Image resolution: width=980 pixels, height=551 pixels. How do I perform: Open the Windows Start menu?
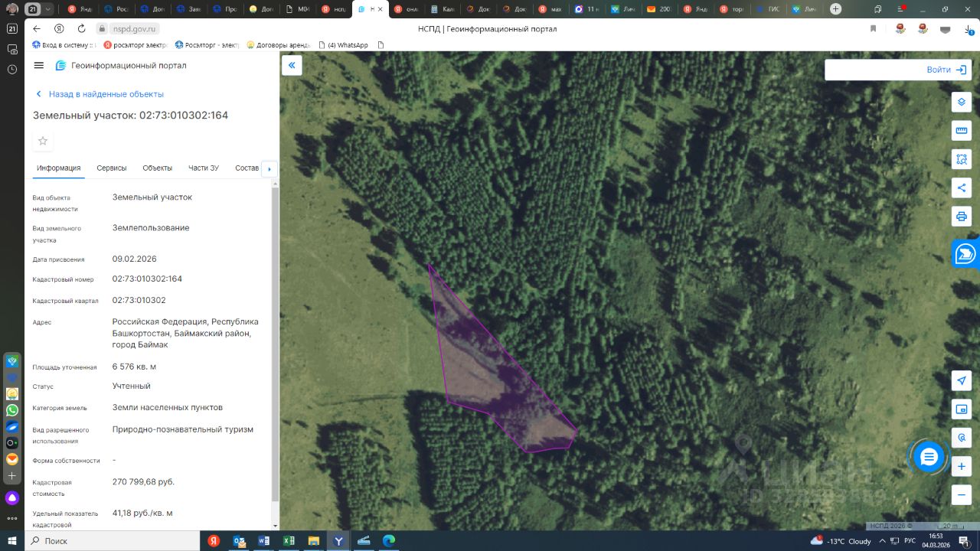[12, 541]
